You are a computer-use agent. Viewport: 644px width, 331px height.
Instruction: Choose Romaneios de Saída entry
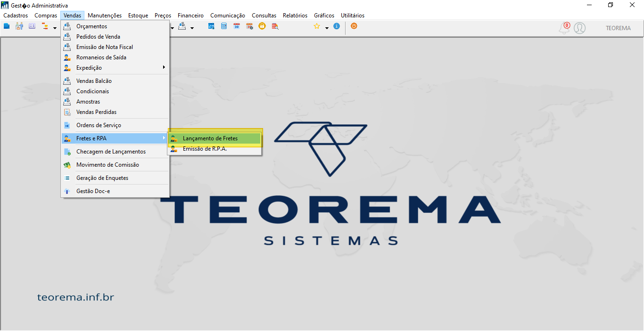115,57
